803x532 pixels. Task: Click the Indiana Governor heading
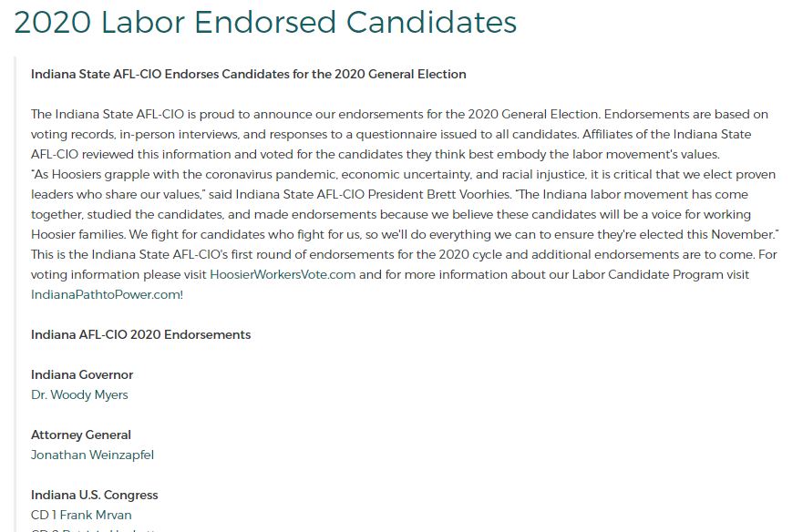82,374
